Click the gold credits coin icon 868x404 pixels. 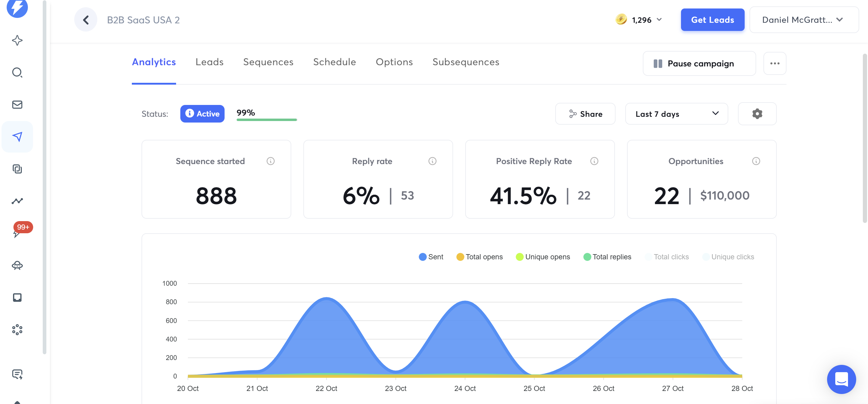point(621,19)
